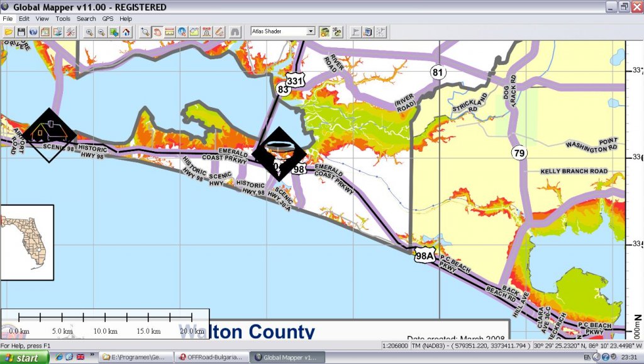Click the latitude longitude status readout
The height and width of the screenshot is (364, 644).
(x=587, y=346)
